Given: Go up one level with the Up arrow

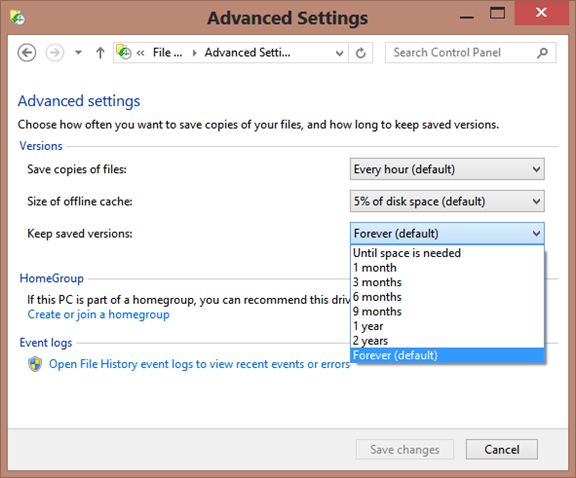Looking at the screenshot, I should pyautogui.click(x=100, y=53).
